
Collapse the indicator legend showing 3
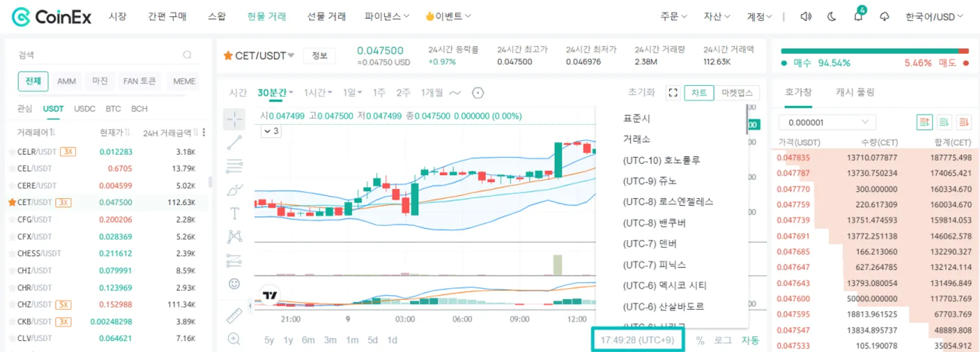pyautogui.click(x=271, y=131)
